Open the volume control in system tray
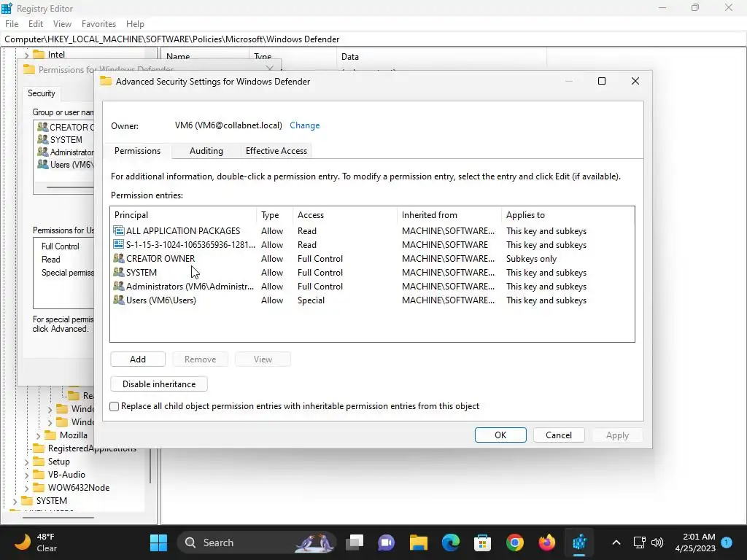 click(657, 542)
